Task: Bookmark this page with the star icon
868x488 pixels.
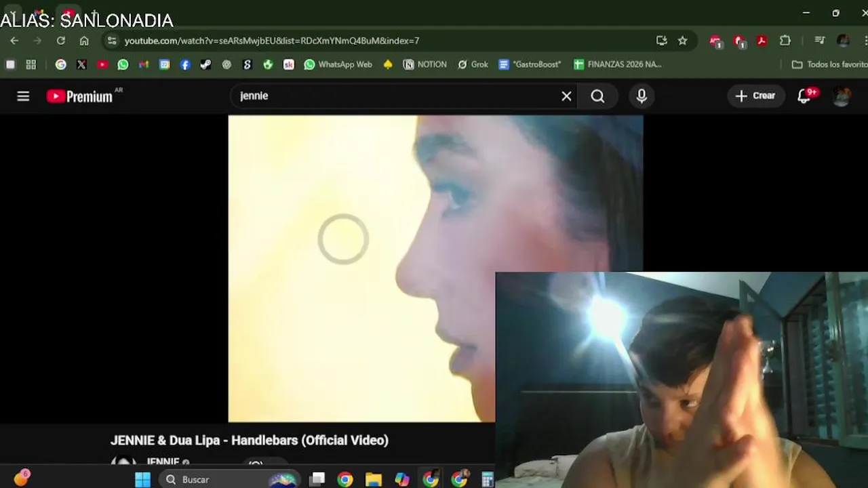Action: 683,41
